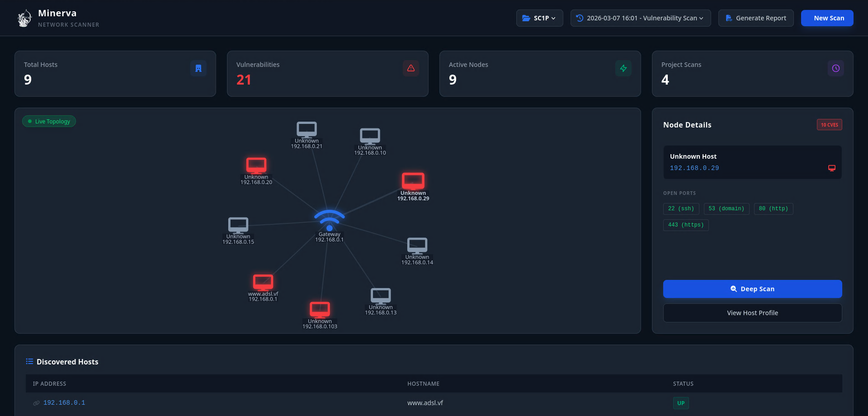Click the history icon in the scan selector
Screen dimensions: 868x416
579,18
